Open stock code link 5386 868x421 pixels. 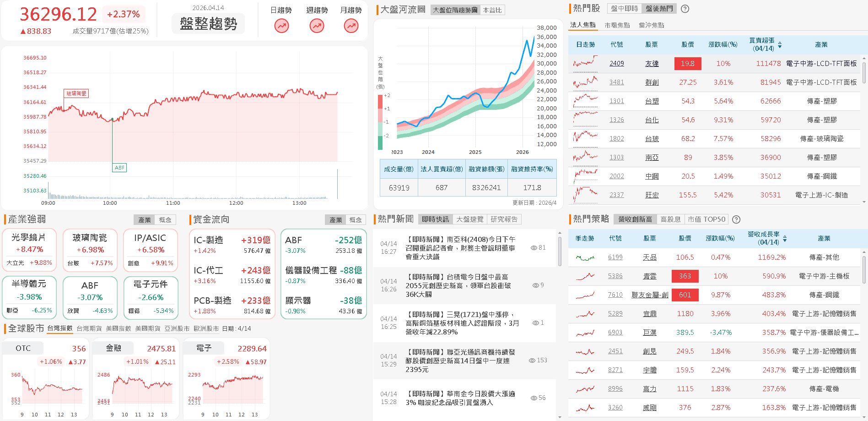[x=615, y=276]
